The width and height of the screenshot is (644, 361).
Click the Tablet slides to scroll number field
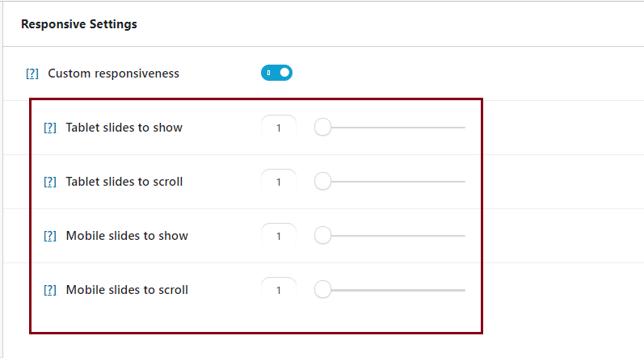point(279,182)
